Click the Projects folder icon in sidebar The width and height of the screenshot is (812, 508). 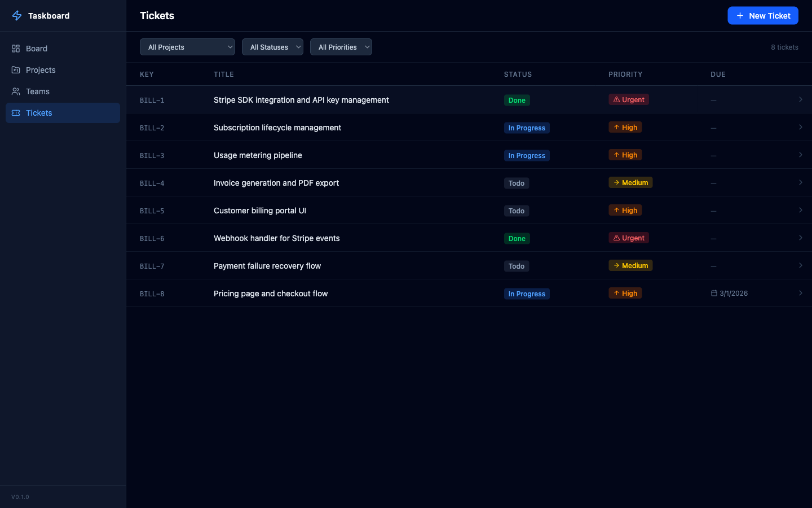16,70
